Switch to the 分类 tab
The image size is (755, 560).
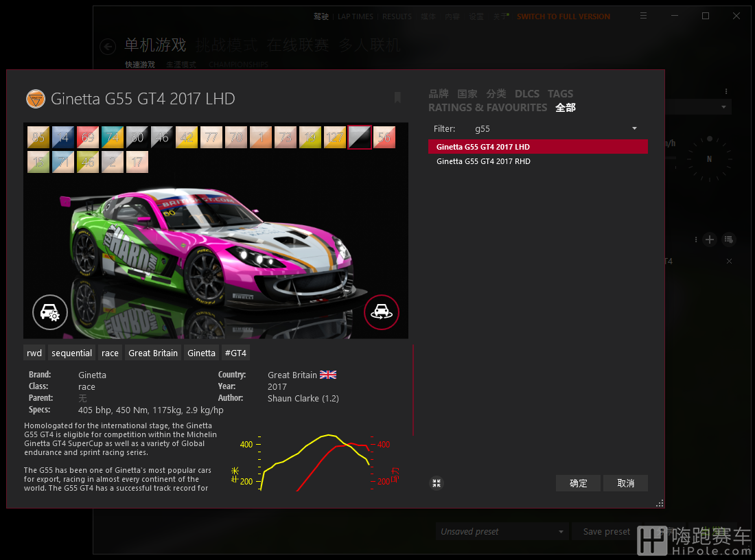click(x=496, y=94)
